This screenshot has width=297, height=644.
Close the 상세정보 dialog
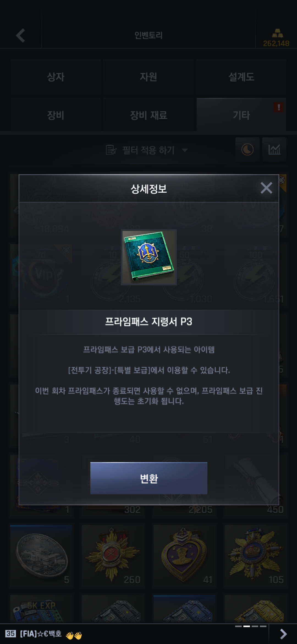pos(266,188)
